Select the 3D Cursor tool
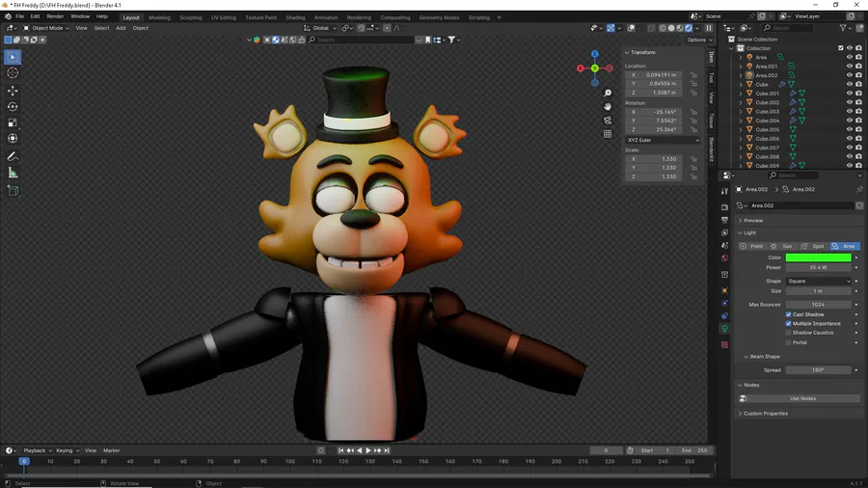The height and width of the screenshot is (488, 868). [13, 73]
